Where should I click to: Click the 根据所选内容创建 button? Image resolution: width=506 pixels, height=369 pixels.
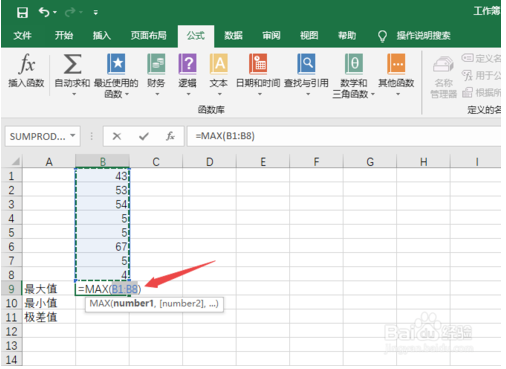coord(481,92)
